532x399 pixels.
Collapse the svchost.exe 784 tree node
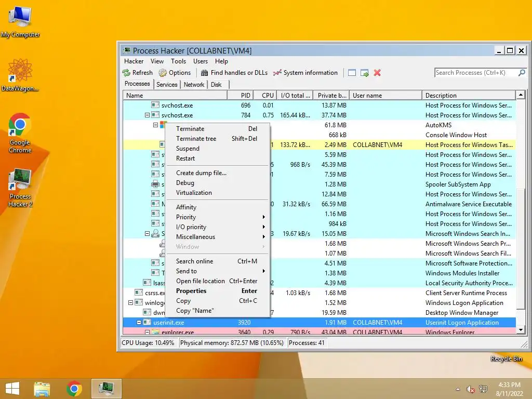click(147, 115)
